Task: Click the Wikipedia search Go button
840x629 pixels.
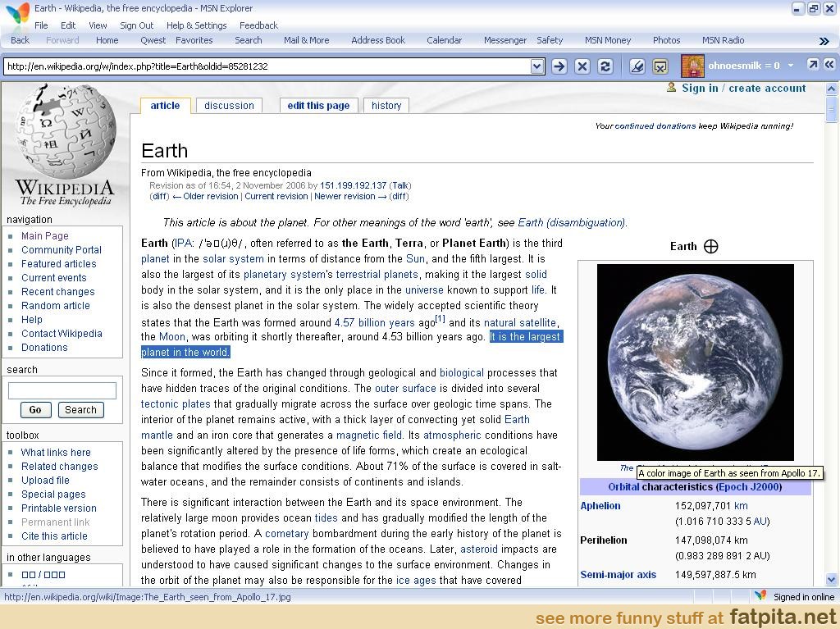Action: tap(35, 410)
